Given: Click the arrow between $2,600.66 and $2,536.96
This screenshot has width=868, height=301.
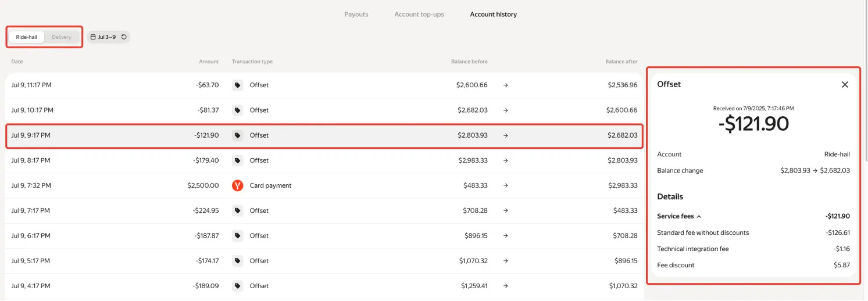Looking at the screenshot, I should point(505,85).
